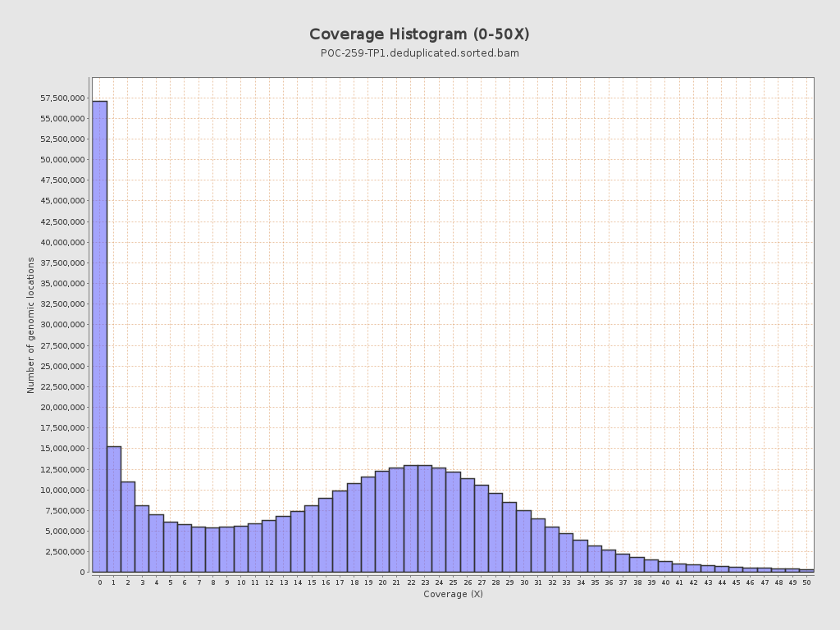Screen dimensions: 840x630
Task: Click the 'Number of genomic locations' y-axis label
Action: click(x=31, y=325)
